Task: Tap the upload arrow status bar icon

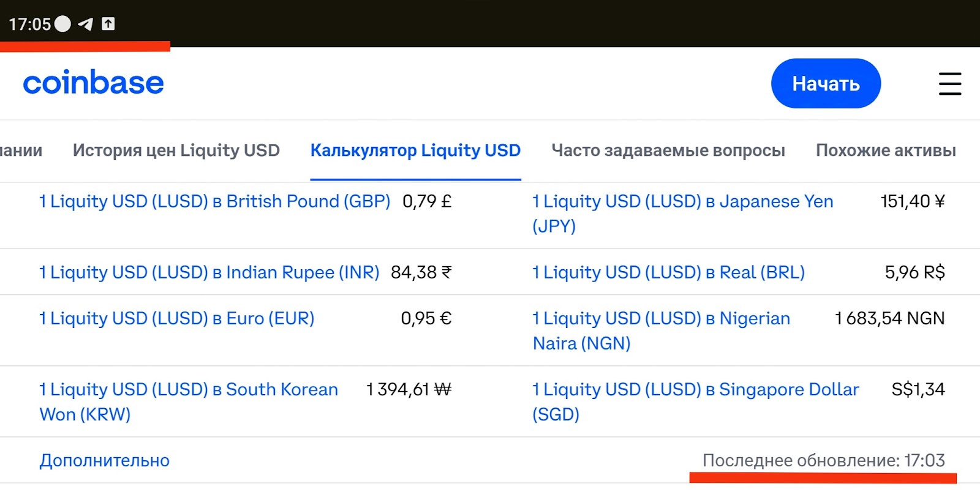Action: tap(108, 24)
